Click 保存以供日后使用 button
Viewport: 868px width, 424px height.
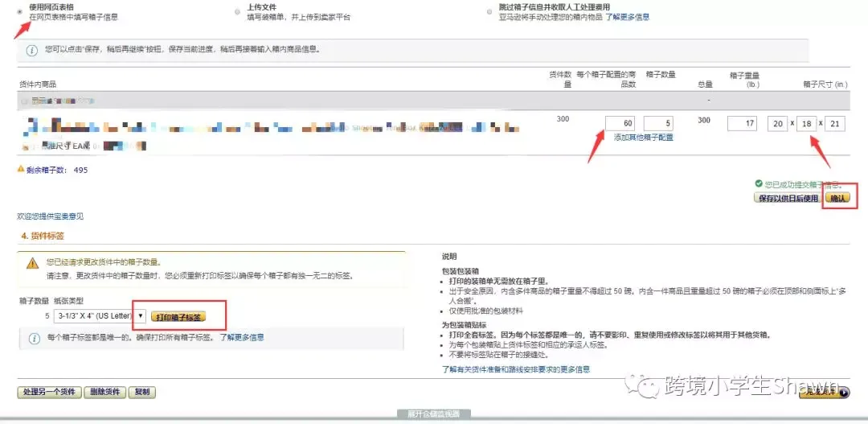point(787,198)
